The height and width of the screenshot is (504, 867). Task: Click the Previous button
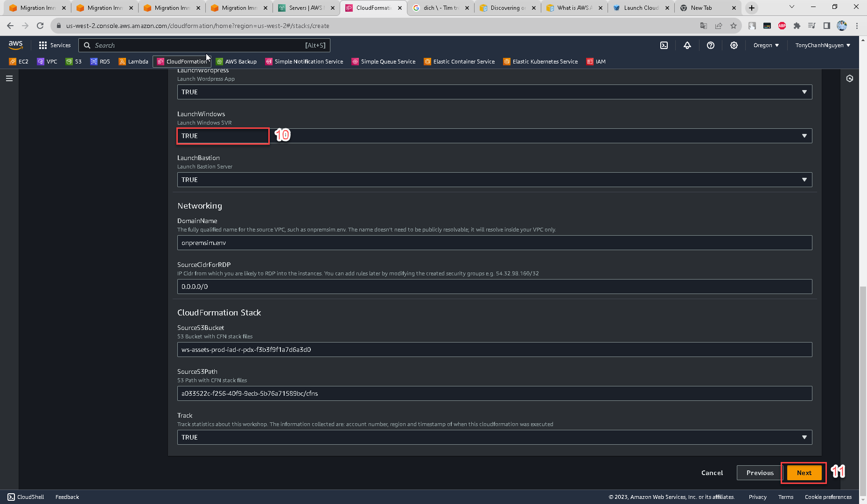pyautogui.click(x=760, y=473)
